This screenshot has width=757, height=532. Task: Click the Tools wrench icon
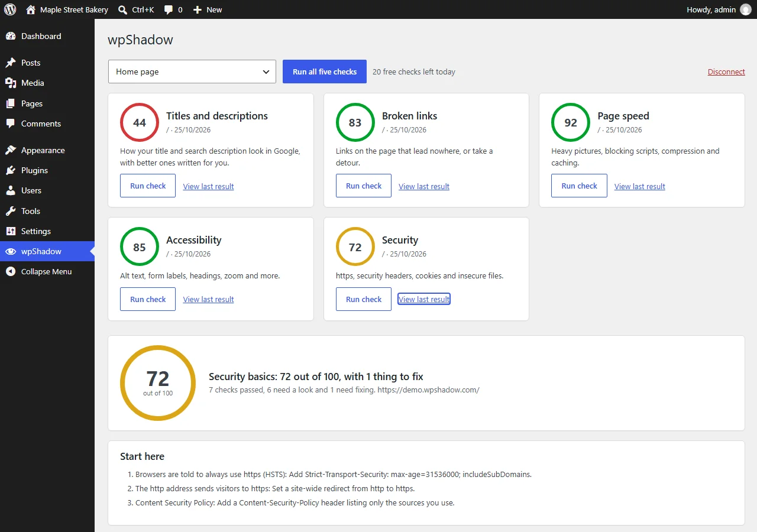(x=11, y=211)
